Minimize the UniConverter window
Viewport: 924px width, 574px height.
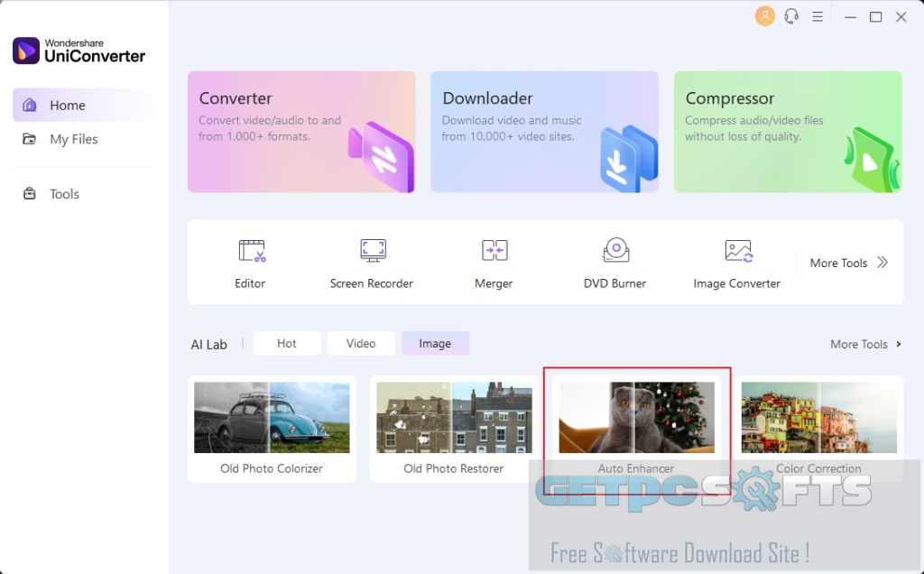pos(850,17)
